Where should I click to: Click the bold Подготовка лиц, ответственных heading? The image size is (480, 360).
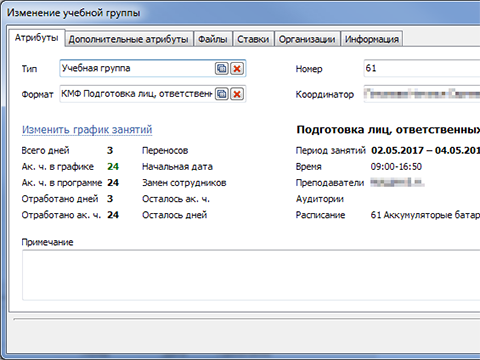388,130
